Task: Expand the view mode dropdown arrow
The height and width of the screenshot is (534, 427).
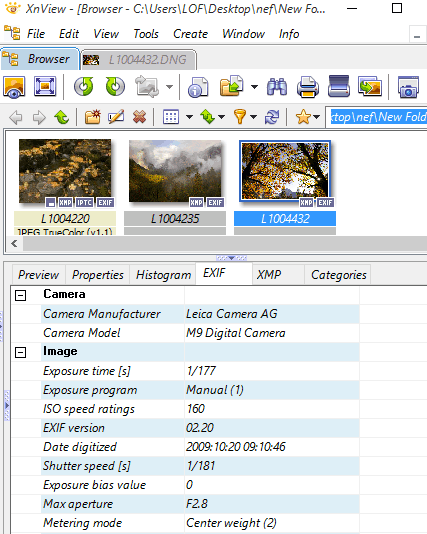Action: 189,117
